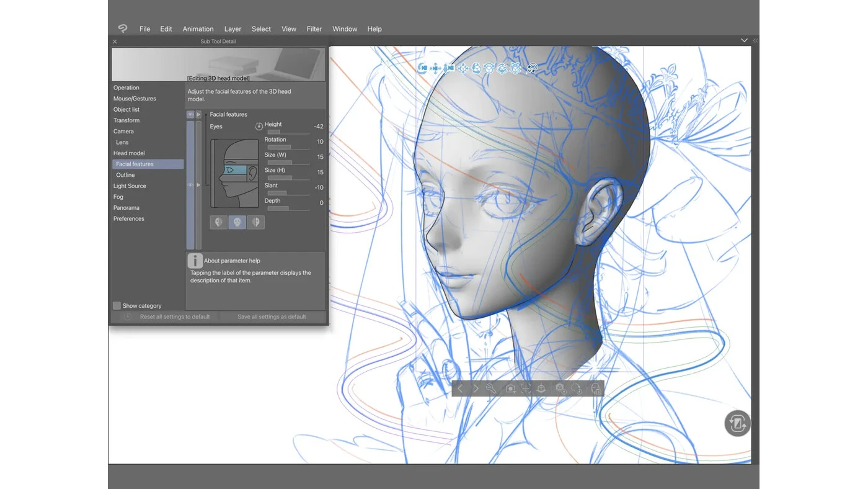This screenshot has height=489, width=868.
Task: Select the object camera-view rotate manipulator icon
Action: click(476, 68)
